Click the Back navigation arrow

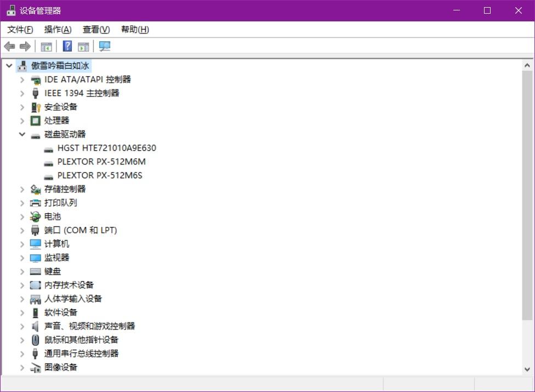tap(9, 46)
